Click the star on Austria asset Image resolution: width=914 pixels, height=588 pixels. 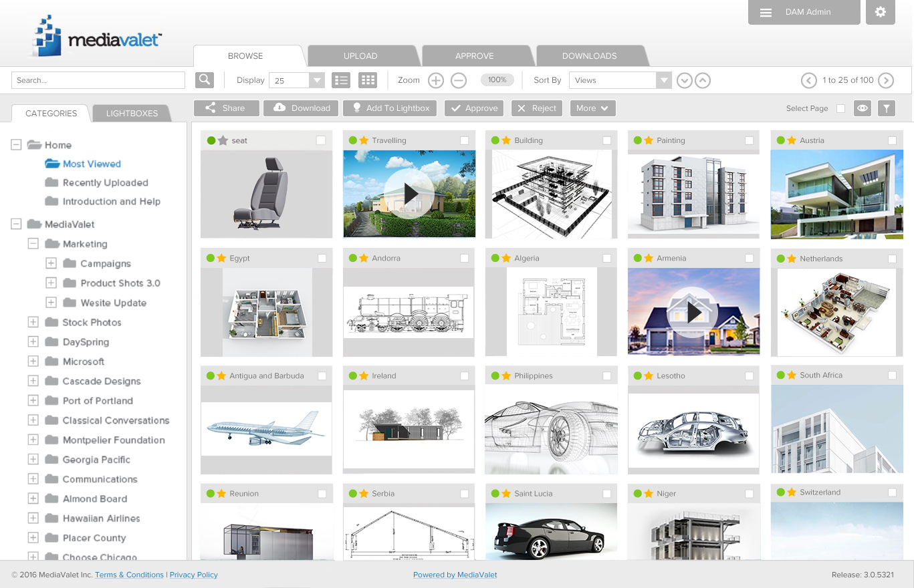792,140
